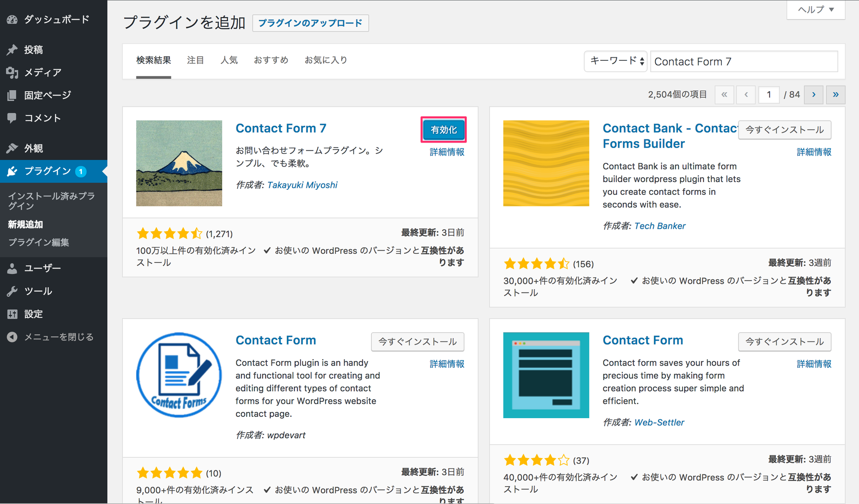
Task: Open the Appearance brush icon
Action: click(x=12, y=148)
